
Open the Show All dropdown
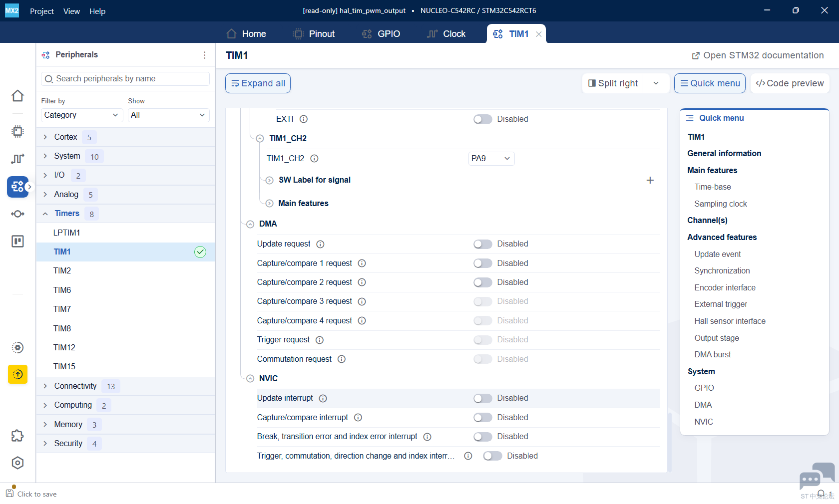(168, 115)
